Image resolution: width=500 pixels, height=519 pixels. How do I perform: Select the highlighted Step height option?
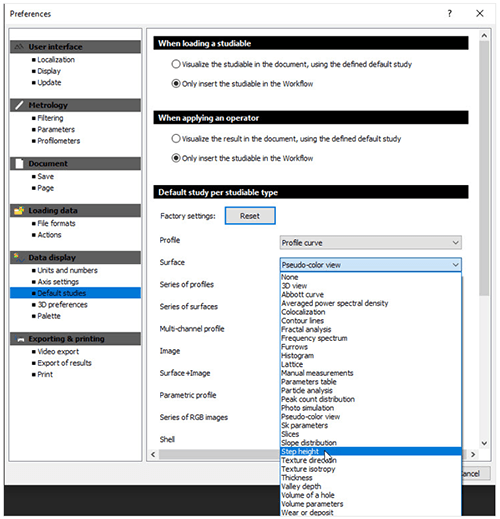point(371,451)
